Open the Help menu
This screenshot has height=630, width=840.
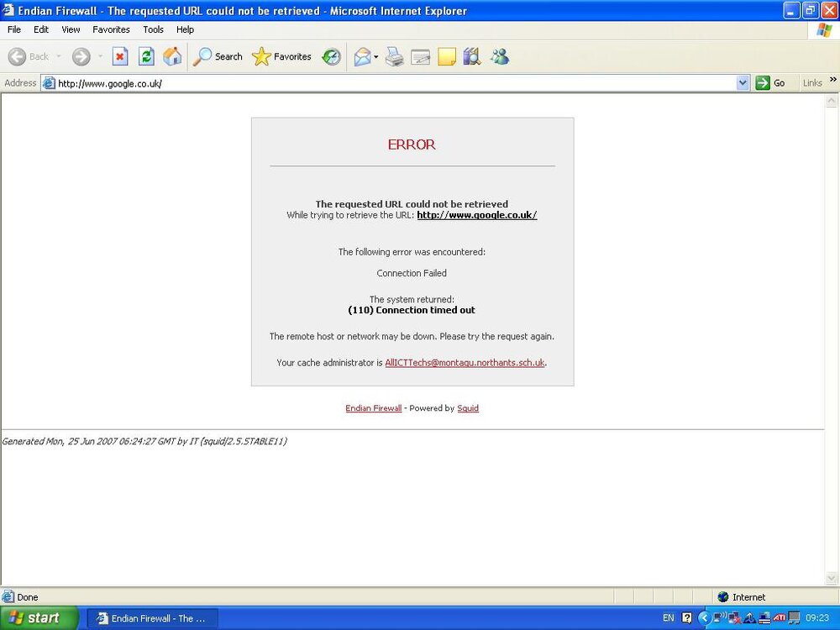tap(185, 29)
